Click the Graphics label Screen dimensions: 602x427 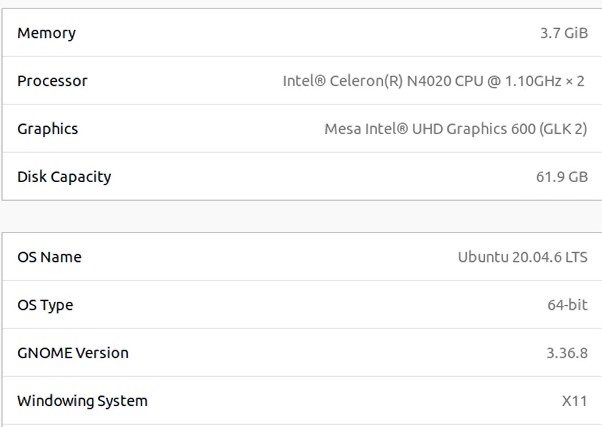pyautogui.click(x=48, y=129)
